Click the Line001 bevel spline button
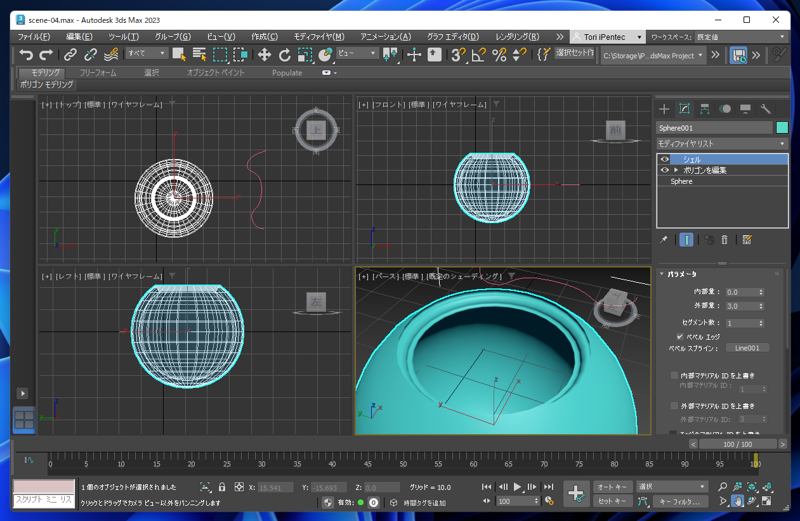 pos(747,348)
